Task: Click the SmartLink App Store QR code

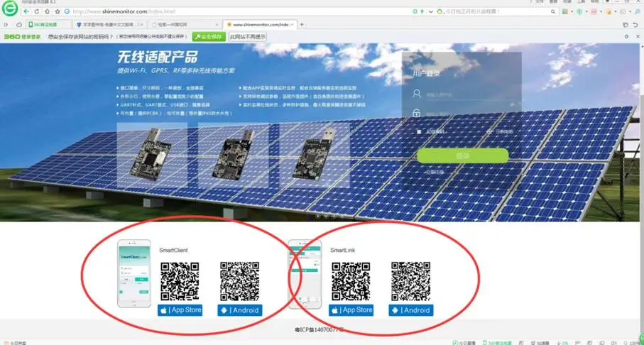Action: tap(351, 281)
